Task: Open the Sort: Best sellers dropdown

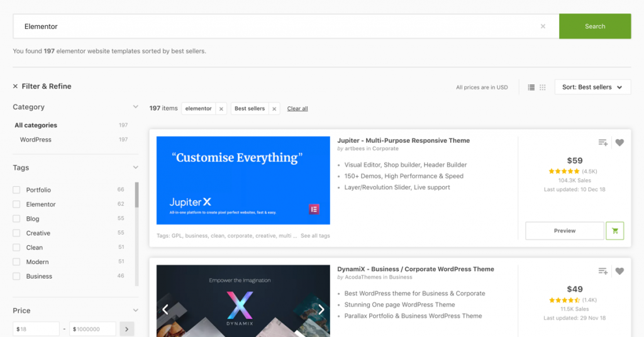Action: coord(592,87)
